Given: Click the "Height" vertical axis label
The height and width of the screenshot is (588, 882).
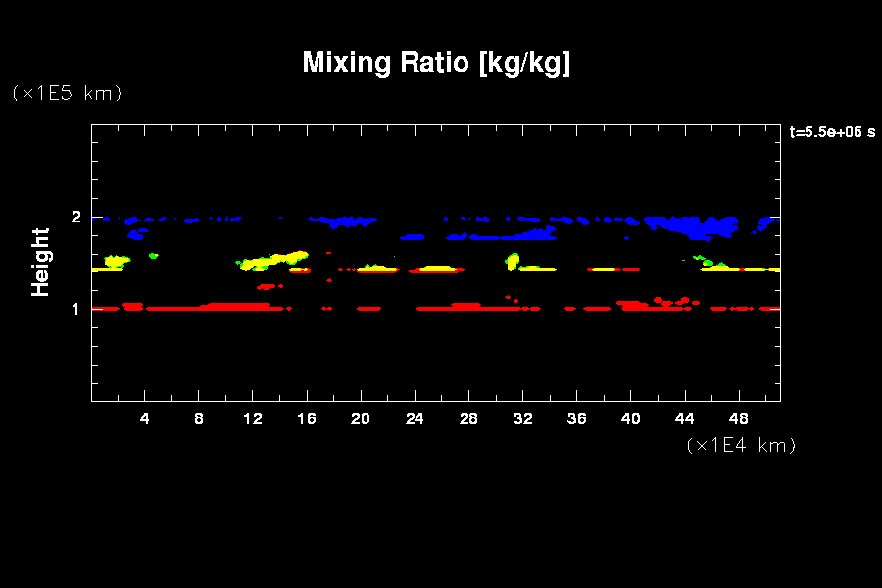Looking at the screenshot, I should 41,262.
